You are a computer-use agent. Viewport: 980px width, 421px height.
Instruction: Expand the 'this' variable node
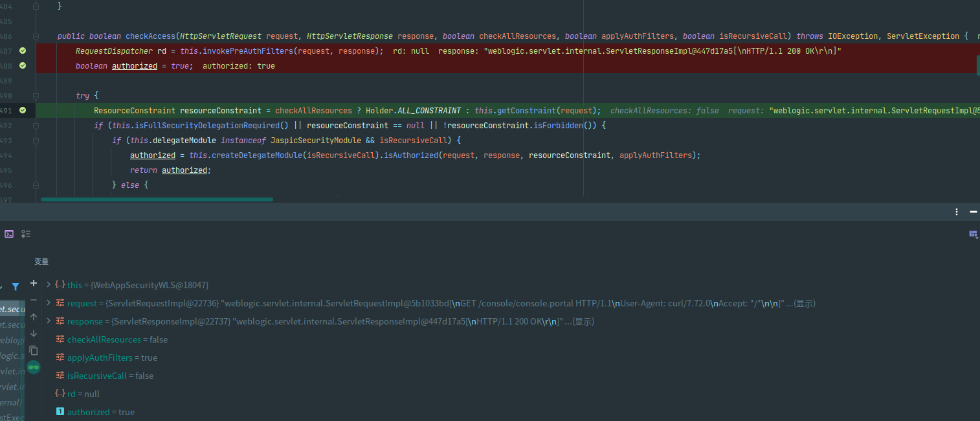(x=49, y=285)
